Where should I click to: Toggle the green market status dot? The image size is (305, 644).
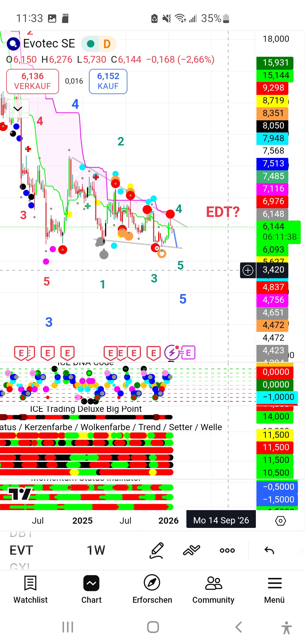(90, 44)
